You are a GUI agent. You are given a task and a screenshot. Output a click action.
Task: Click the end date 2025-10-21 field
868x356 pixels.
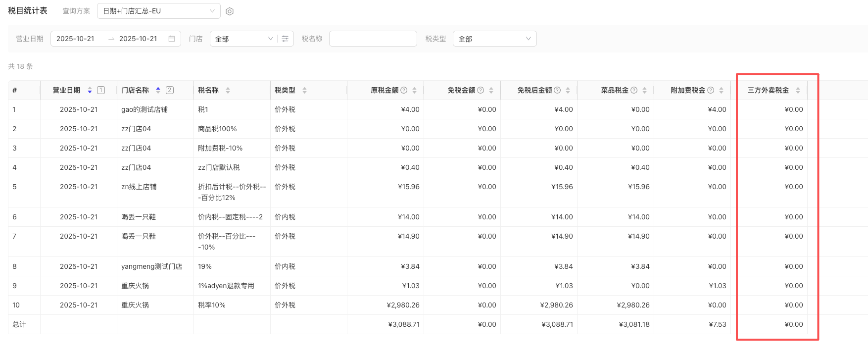[138, 39]
